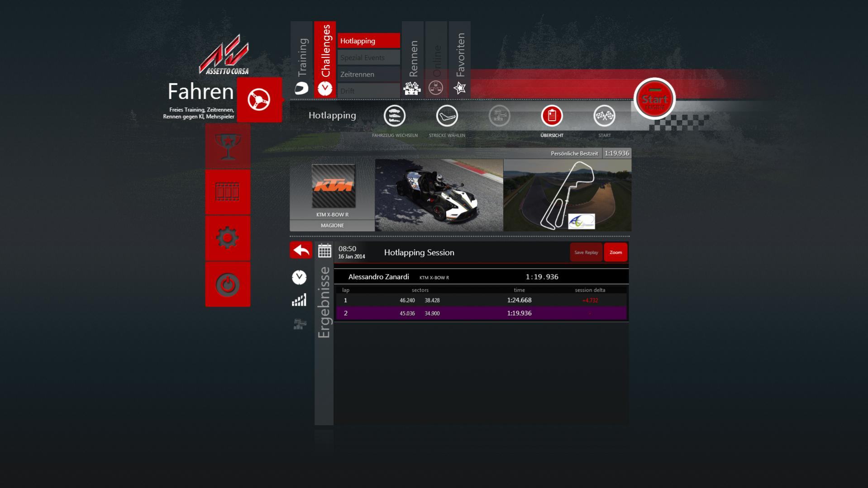
Task: Click the Übersicht clipboard icon
Action: [x=552, y=116]
